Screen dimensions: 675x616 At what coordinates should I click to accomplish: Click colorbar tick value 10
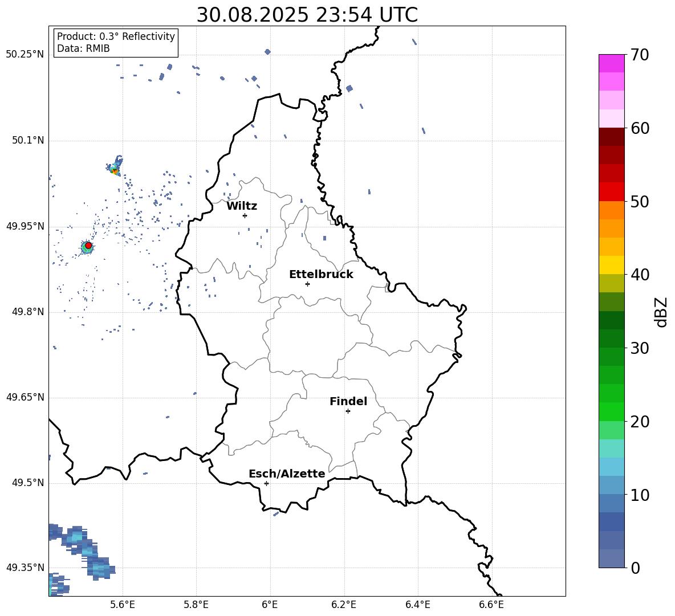click(640, 495)
